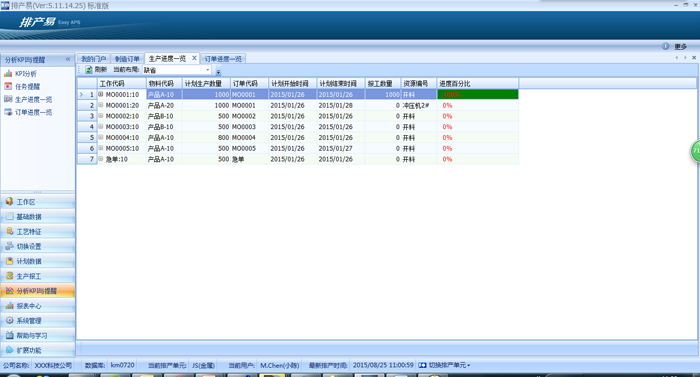Expand row MO0004:10

[101, 137]
